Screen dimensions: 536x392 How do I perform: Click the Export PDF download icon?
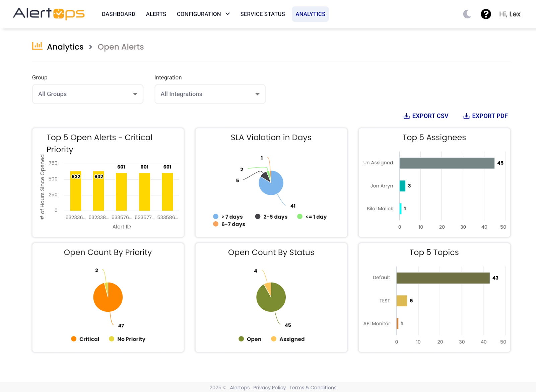466,116
